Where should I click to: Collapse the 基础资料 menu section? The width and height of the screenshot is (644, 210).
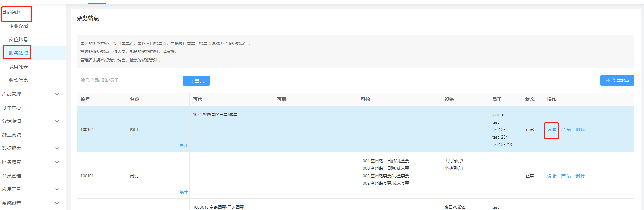click(x=57, y=12)
